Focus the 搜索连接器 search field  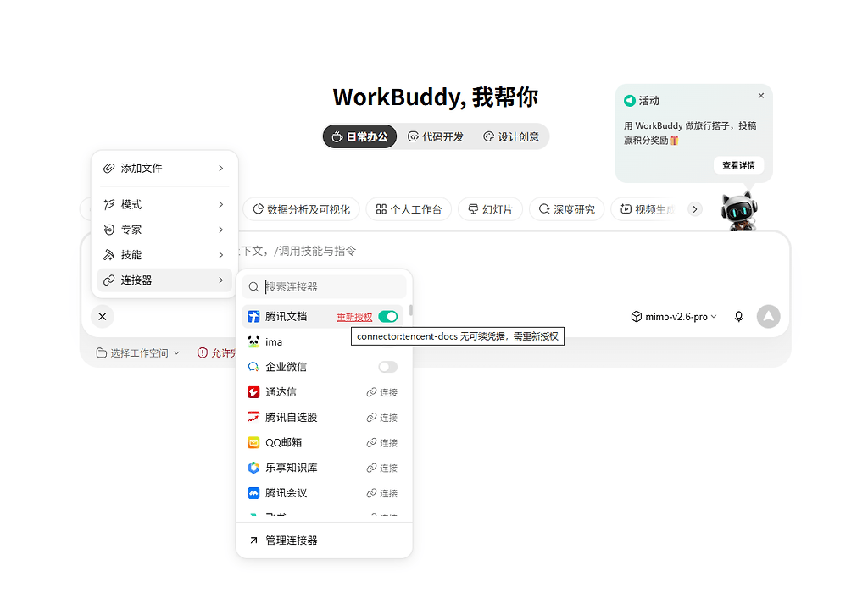pyautogui.click(x=324, y=286)
